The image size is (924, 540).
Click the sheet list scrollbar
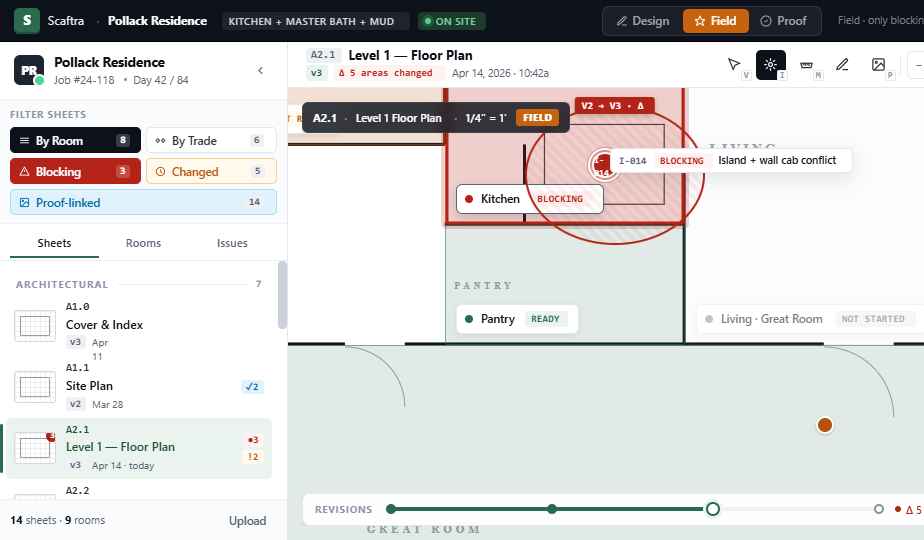[x=282, y=295]
